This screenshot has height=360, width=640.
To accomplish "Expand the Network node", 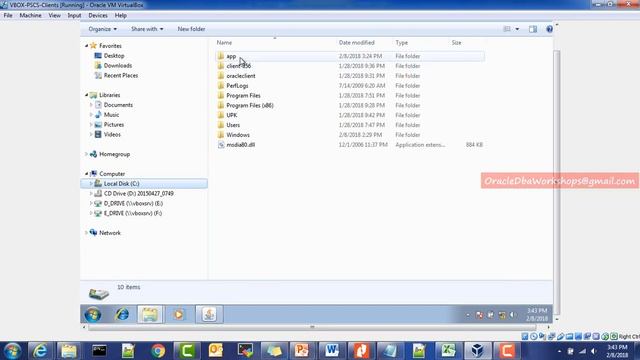I will (x=87, y=233).
